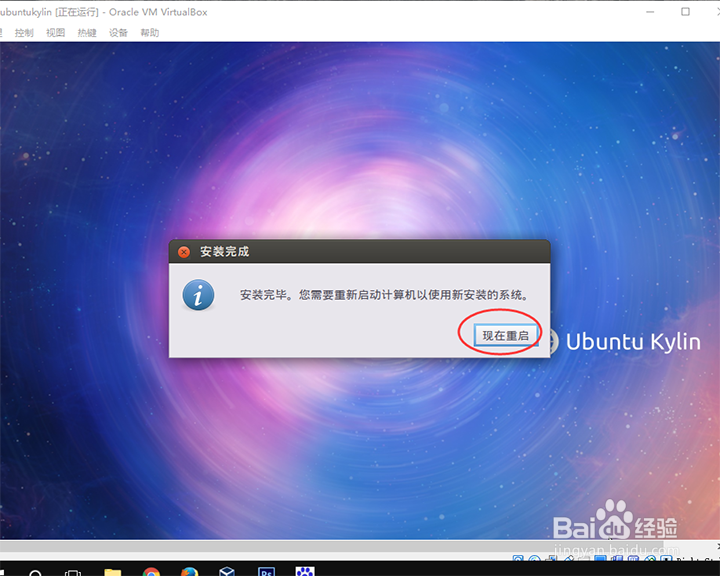Maximize the VirtualBox window
720x576 pixels.
pos(686,12)
